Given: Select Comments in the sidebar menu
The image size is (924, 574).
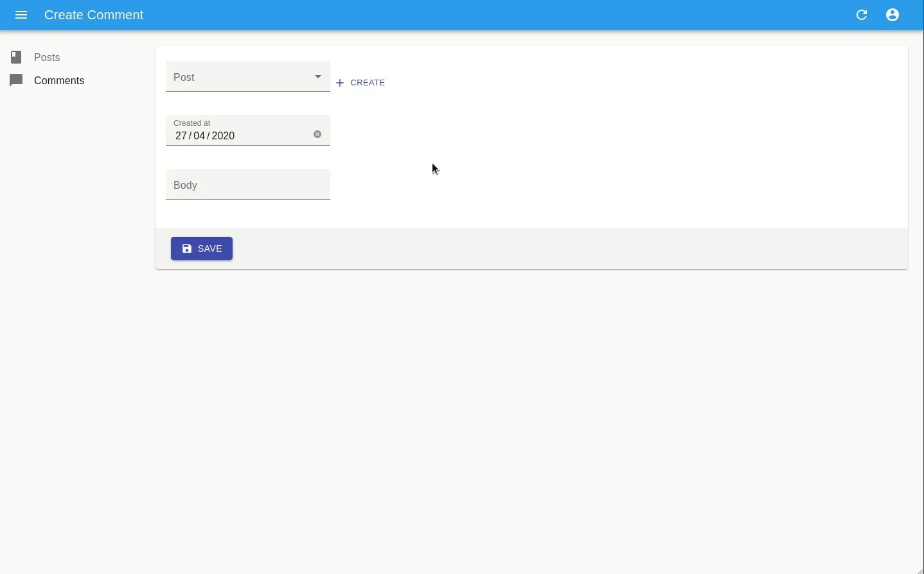Looking at the screenshot, I should [x=59, y=81].
